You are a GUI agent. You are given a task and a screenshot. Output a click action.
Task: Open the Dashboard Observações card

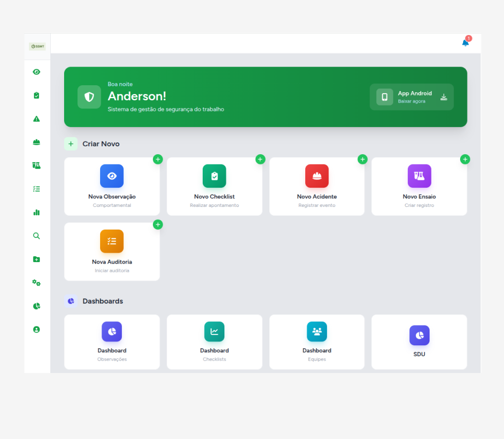(x=112, y=342)
